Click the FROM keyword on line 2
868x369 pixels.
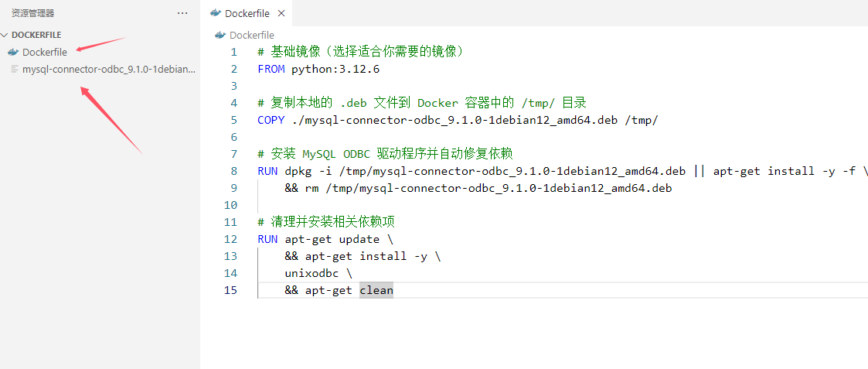coord(271,70)
